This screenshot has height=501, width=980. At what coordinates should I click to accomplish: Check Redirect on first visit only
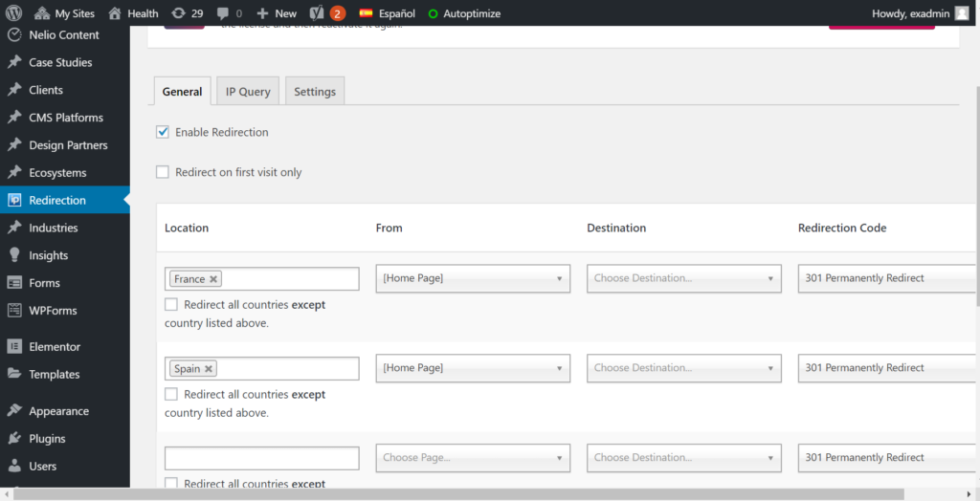point(163,172)
